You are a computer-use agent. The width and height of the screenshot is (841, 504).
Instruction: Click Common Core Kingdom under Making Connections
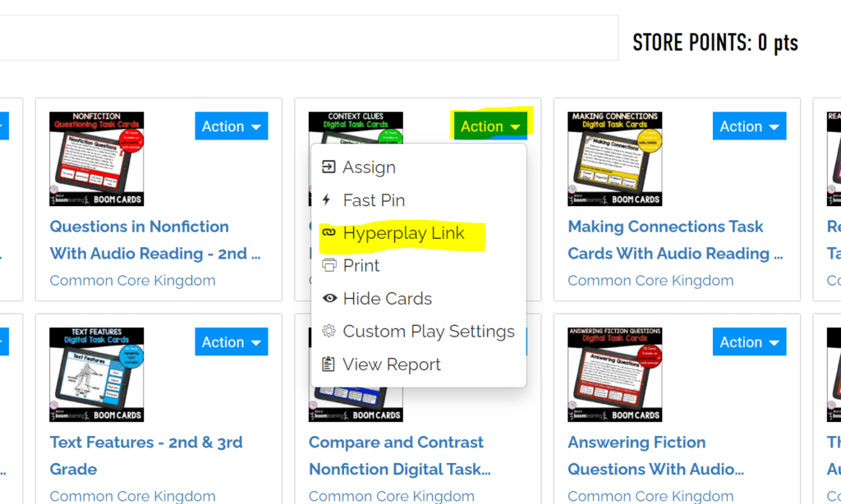tap(650, 281)
